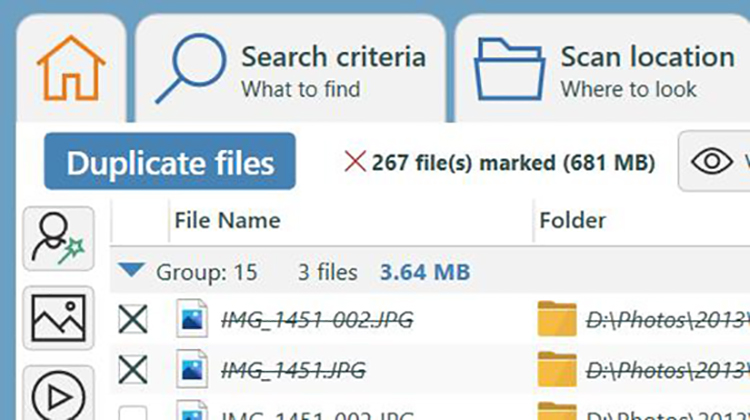Screen dimensions: 750x420
Task: Open the Scan location tab
Action: [602, 68]
